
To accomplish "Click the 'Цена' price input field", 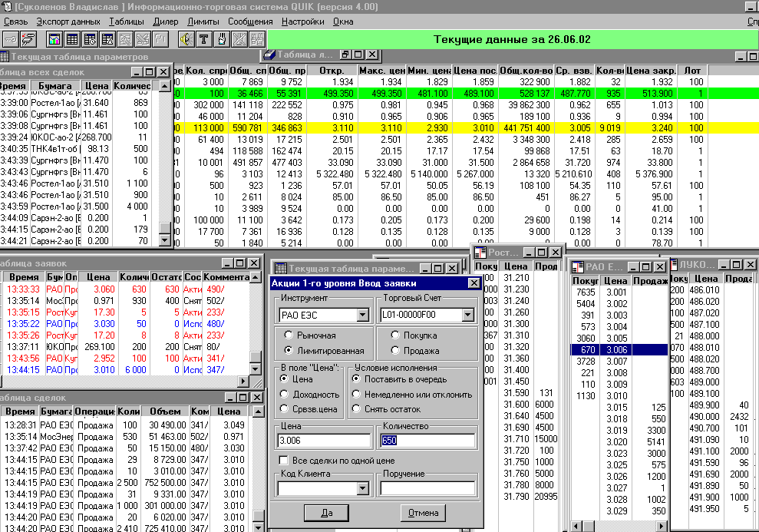I will 325,440.
